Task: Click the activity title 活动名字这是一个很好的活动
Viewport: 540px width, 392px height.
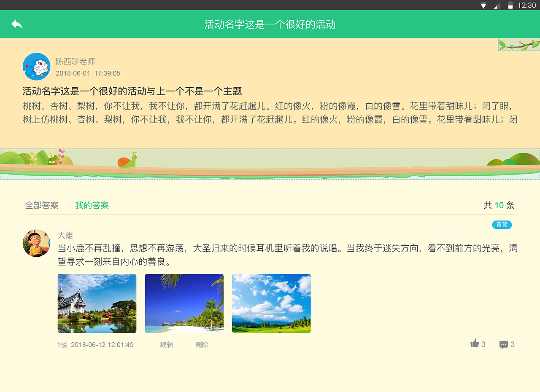Action: [x=270, y=24]
